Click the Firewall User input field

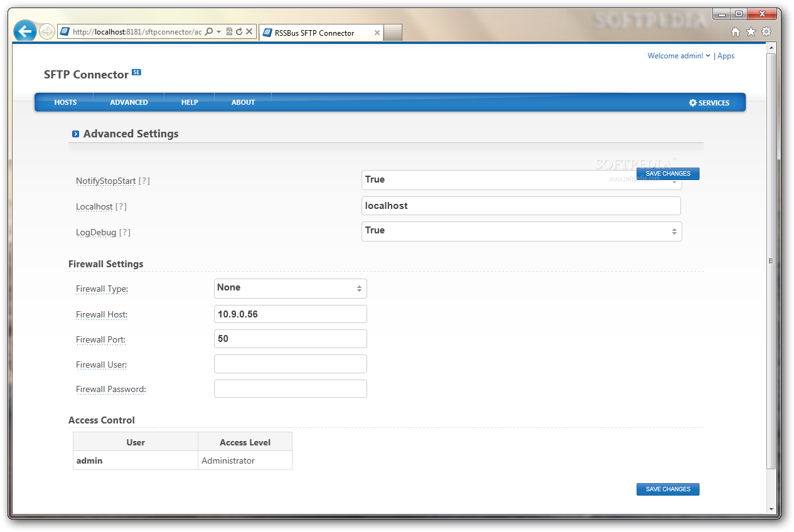pos(291,364)
